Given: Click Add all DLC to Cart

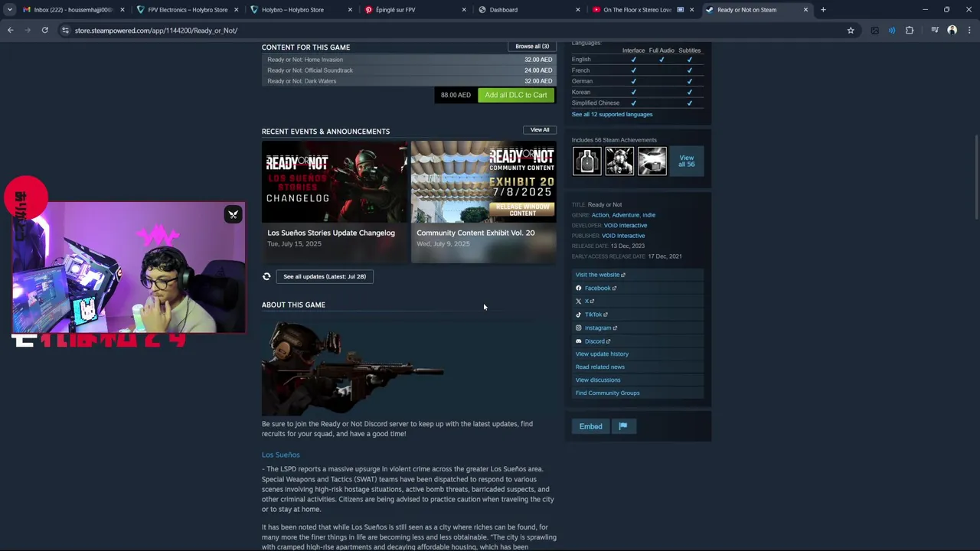Looking at the screenshot, I should click(x=515, y=95).
